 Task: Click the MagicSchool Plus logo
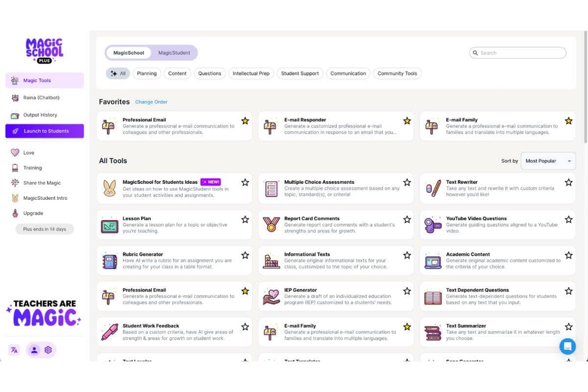point(45,51)
